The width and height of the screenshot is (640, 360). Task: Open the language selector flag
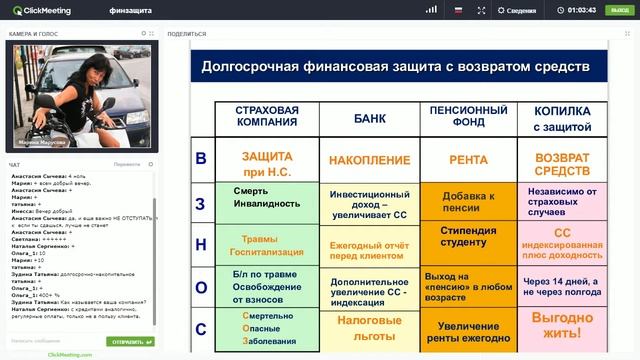(x=458, y=10)
